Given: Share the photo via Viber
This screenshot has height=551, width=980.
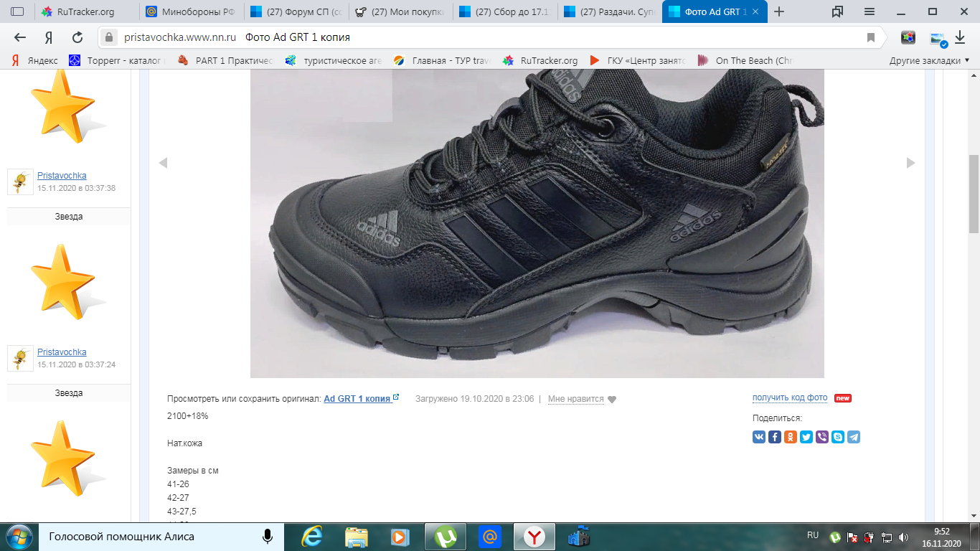Looking at the screenshot, I should pos(822,437).
